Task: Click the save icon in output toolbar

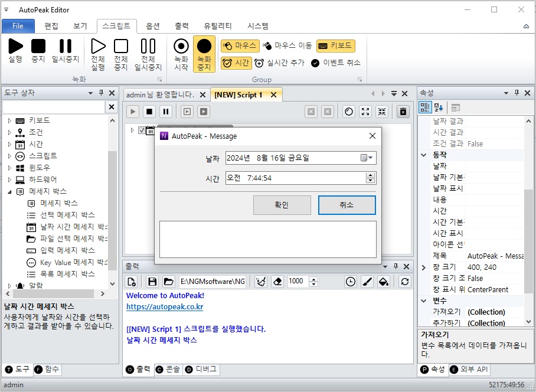Action: pyautogui.click(x=152, y=282)
